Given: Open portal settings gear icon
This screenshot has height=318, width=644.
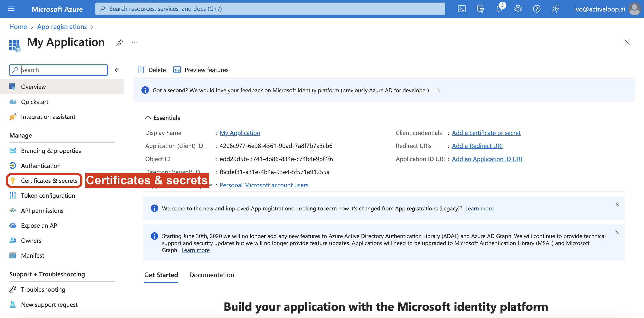Looking at the screenshot, I should (518, 9).
